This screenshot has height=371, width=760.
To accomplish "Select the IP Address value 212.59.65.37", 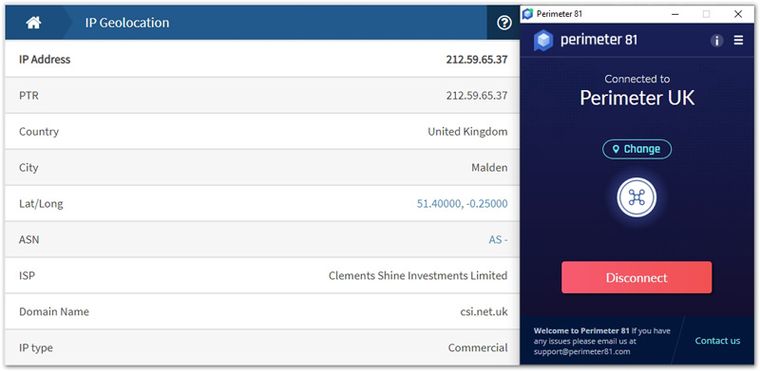I will [476, 60].
